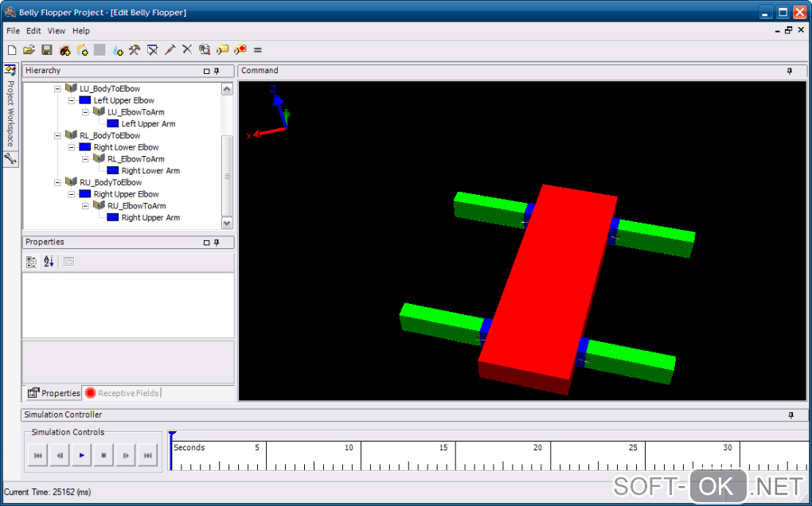Image resolution: width=812 pixels, height=506 pixels.
Task: Click the yellow tag toolbar icon
Action: click(x=223, y=50)
